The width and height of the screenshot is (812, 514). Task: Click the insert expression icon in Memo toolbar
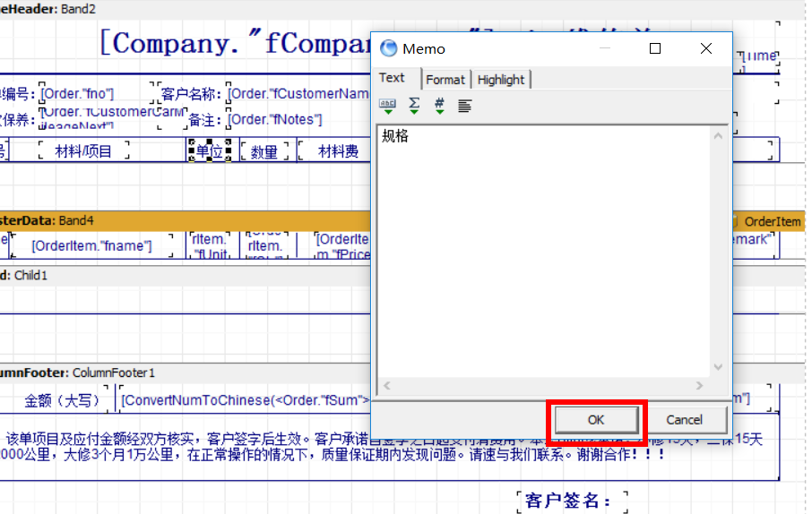point(387,106)
